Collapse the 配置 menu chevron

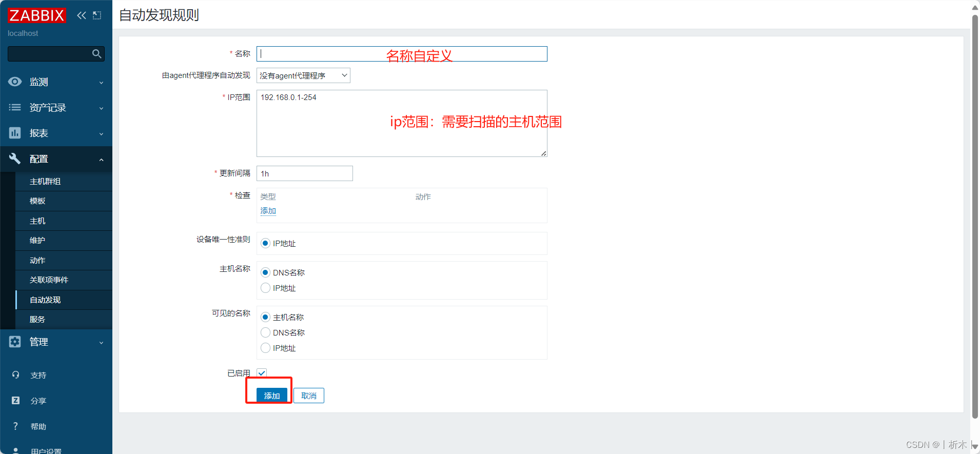pos(101,160)
